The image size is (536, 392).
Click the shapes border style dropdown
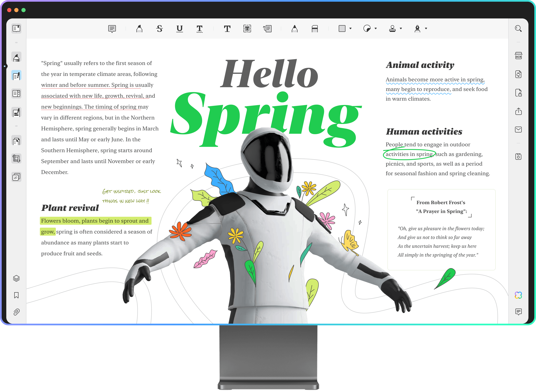point(350,28)
